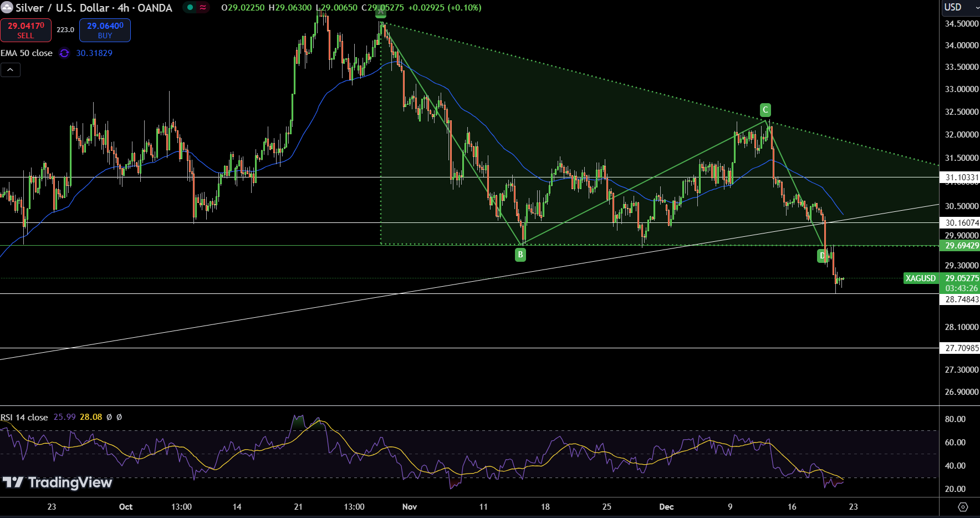Click RSI value 25.99
This screenshot has height=518, width=980.
[x=64, y=417]
